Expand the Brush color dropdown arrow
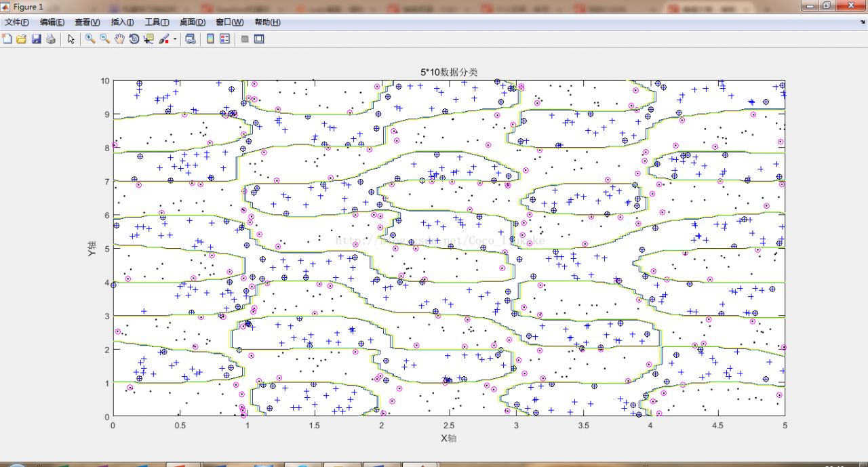The height and width of the screenshot is (467, 868). pos(175,39)
